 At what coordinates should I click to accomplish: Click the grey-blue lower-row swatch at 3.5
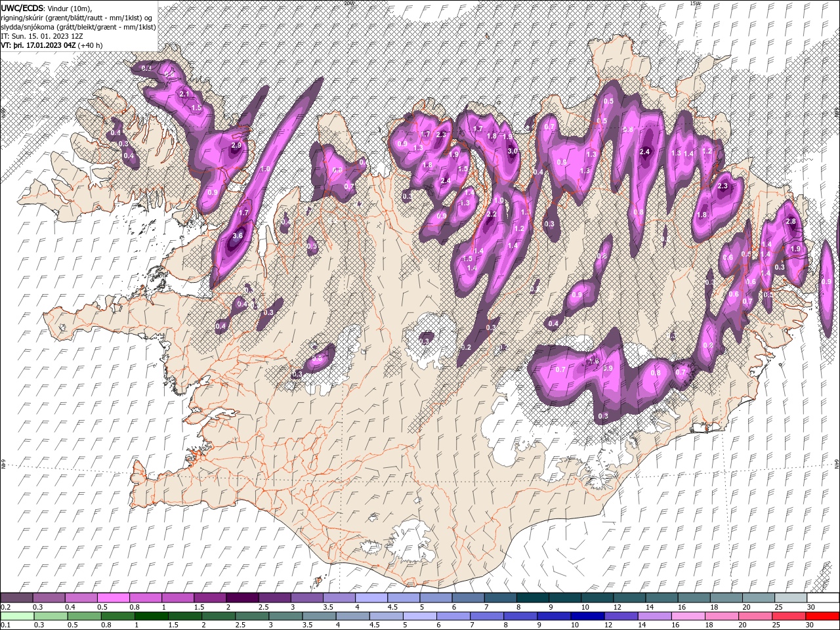pyautogui.click(x=319, y=616)
